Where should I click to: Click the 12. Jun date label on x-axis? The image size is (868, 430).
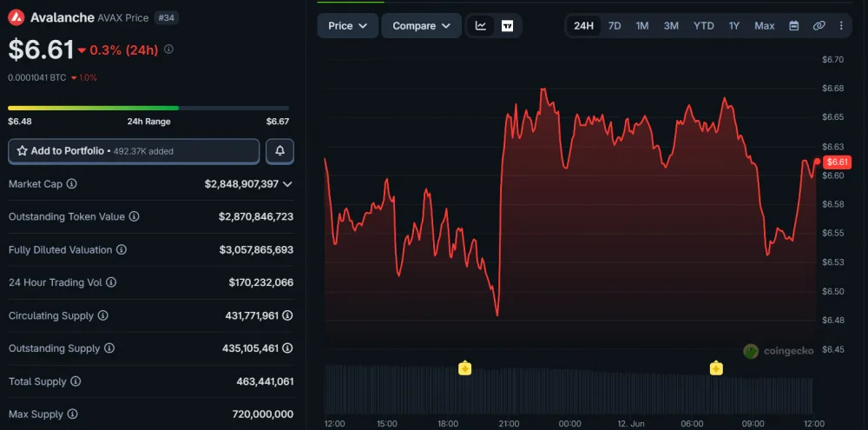tap(630, 423)
